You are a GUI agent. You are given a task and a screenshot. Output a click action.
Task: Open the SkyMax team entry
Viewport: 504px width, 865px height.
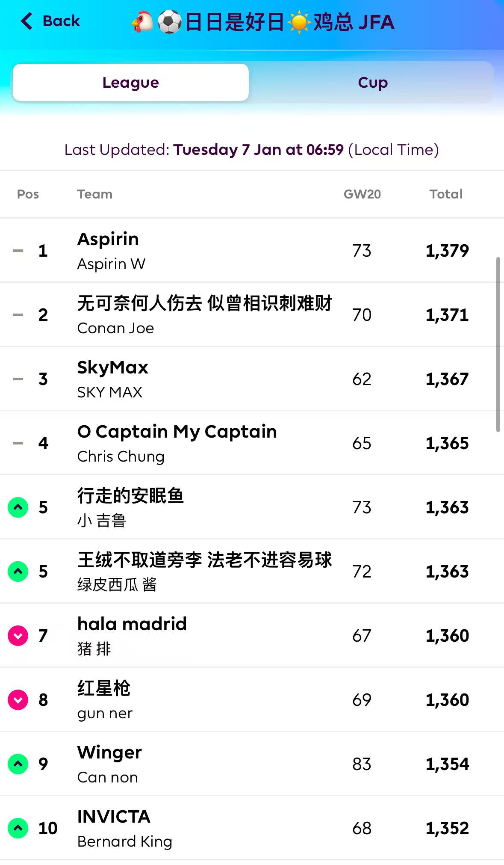(x=113, y=368)
